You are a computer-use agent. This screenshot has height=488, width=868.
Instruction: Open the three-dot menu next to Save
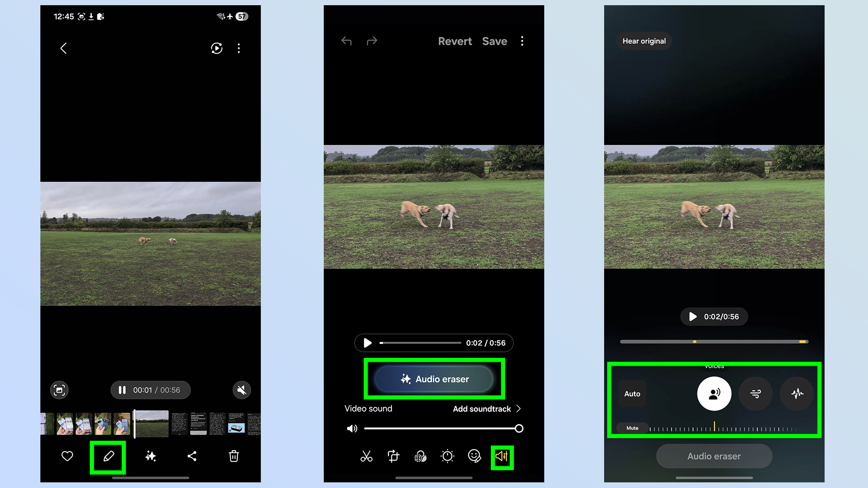522,41
